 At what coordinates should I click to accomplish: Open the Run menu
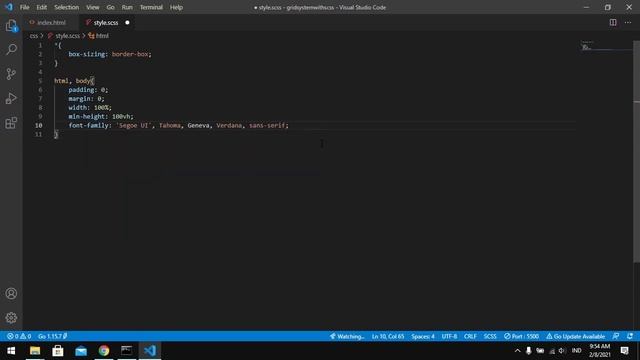(127, 7)
